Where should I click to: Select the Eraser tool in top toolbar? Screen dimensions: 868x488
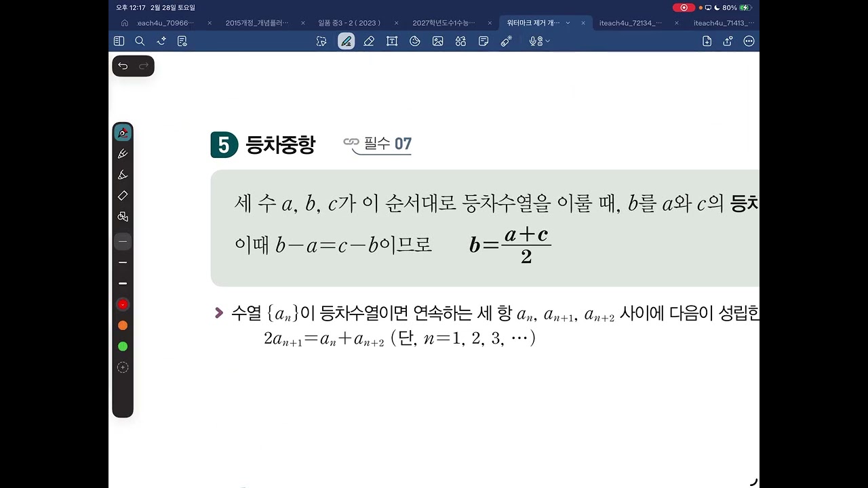click(x=369, y=41)
